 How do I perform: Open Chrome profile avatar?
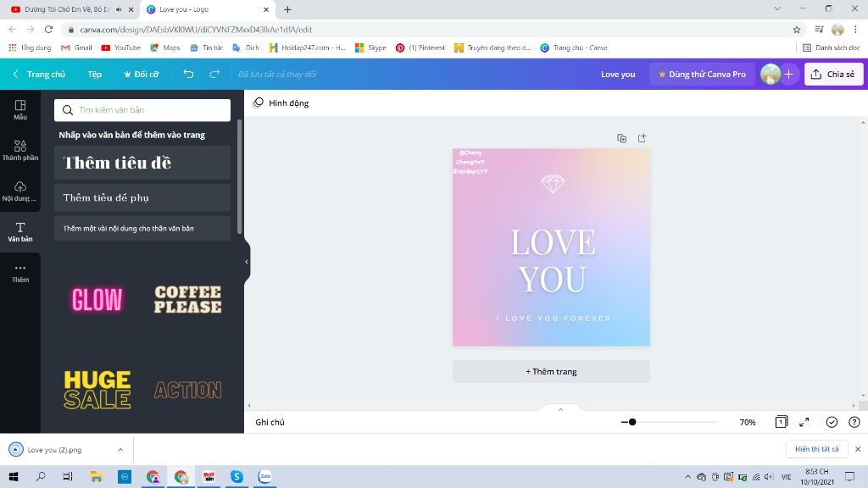(837, 30)
